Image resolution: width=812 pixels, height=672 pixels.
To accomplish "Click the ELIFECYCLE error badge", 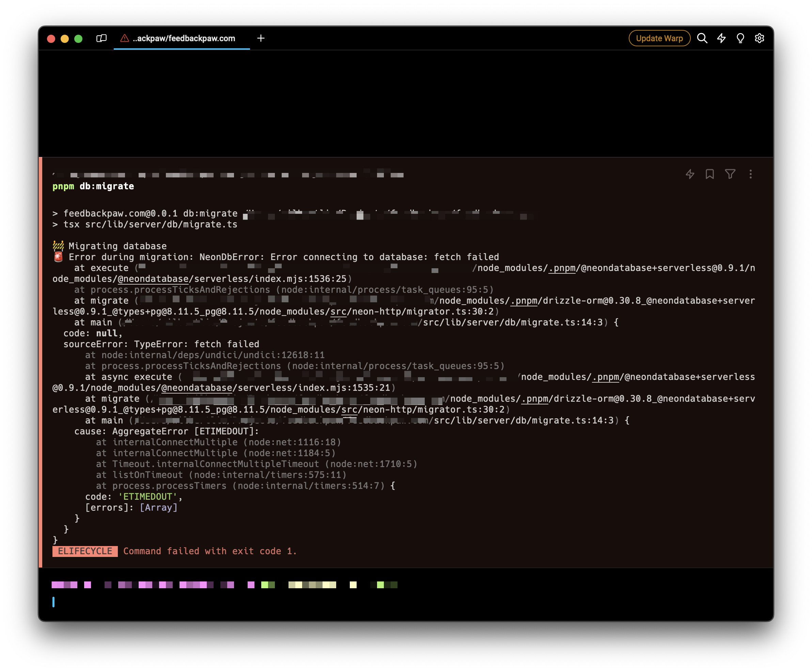I will click(85, 551).
